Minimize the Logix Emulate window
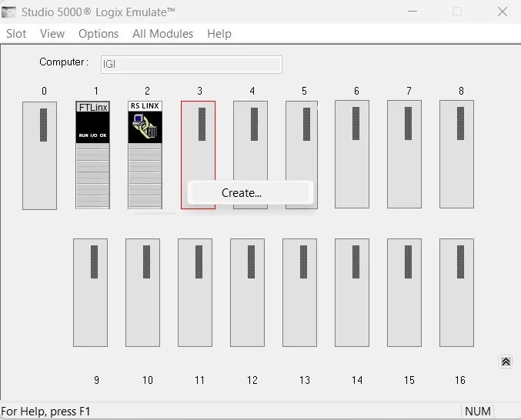Image resolution: width=521 pixels, height=420 pixels. tap(412, 12)
